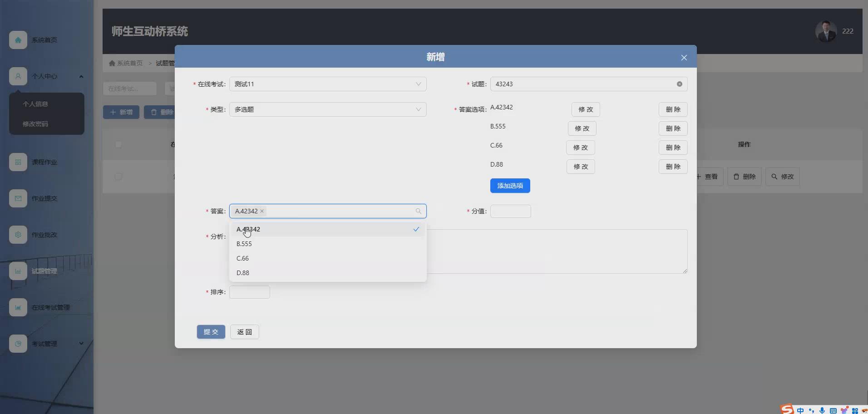This screenshot has width=868, height=414.
Task: Check the table row checkbox
Action: point(118,177)
